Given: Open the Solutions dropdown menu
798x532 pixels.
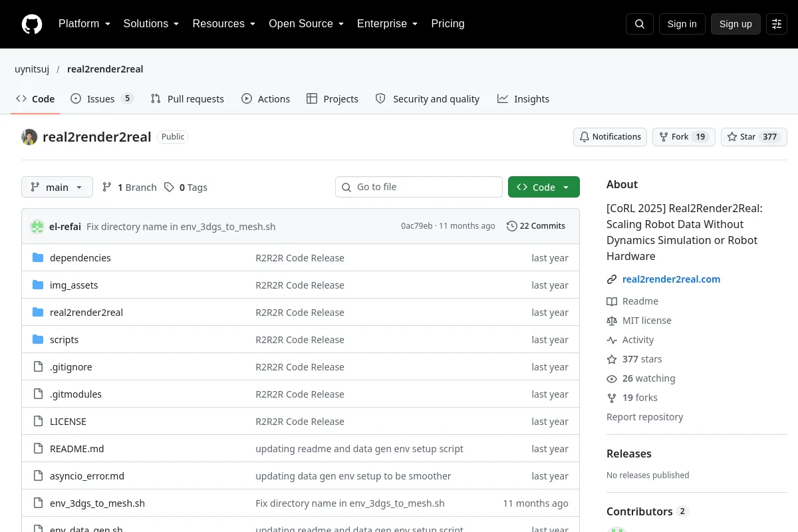Looking at the screenshot, I should (151, 24).
